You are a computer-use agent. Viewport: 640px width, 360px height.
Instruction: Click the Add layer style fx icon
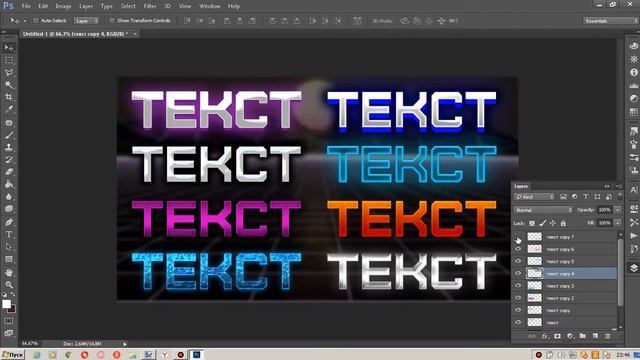tap(545, 336)
